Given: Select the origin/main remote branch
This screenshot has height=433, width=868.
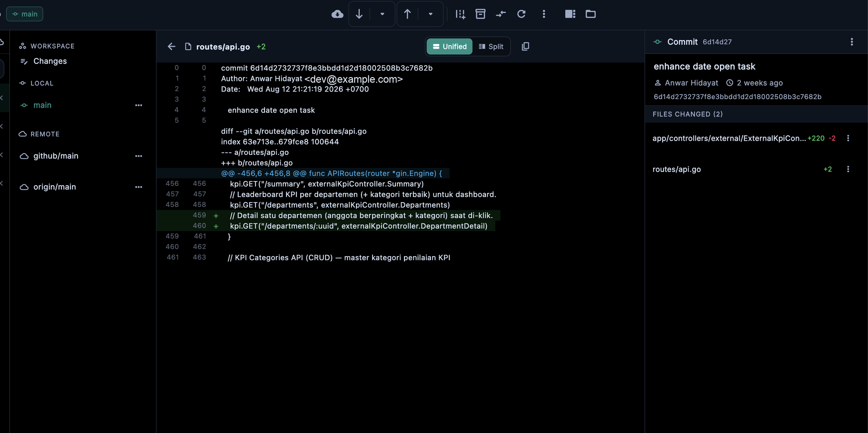Looking at the screenshot, I should (55, 187).
